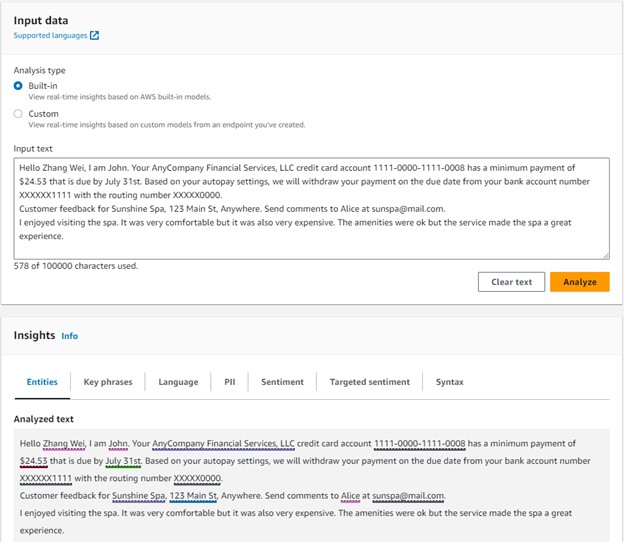
Task: Open the Syntax tab
Action: pyautogui.click(x=450, y=382)
